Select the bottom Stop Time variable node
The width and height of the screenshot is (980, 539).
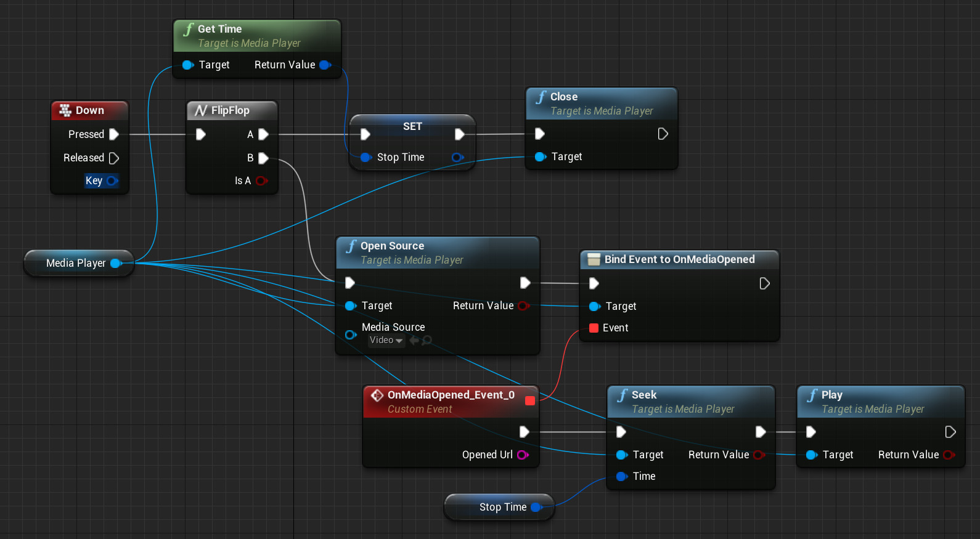coord(502,507)
